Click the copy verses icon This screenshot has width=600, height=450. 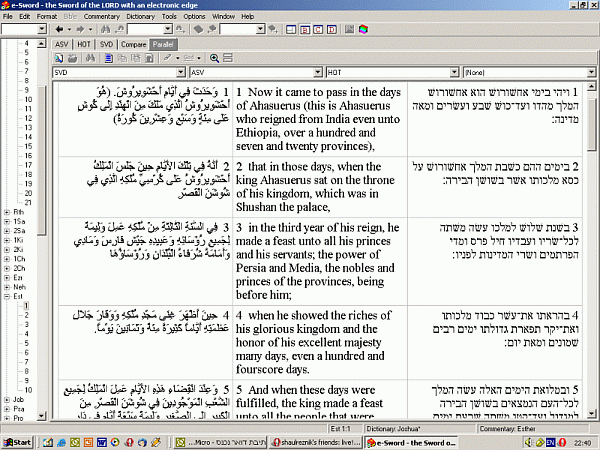(122, 58)
